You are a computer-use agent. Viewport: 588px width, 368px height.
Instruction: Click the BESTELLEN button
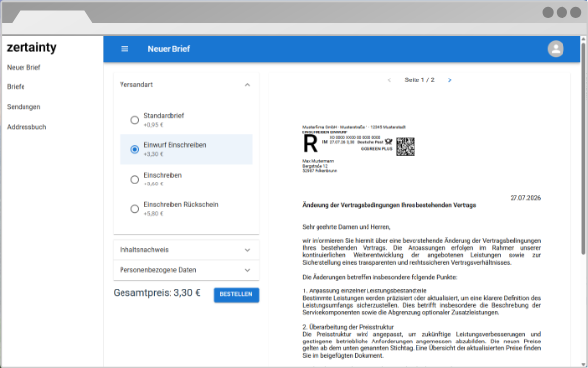point(236,294)
